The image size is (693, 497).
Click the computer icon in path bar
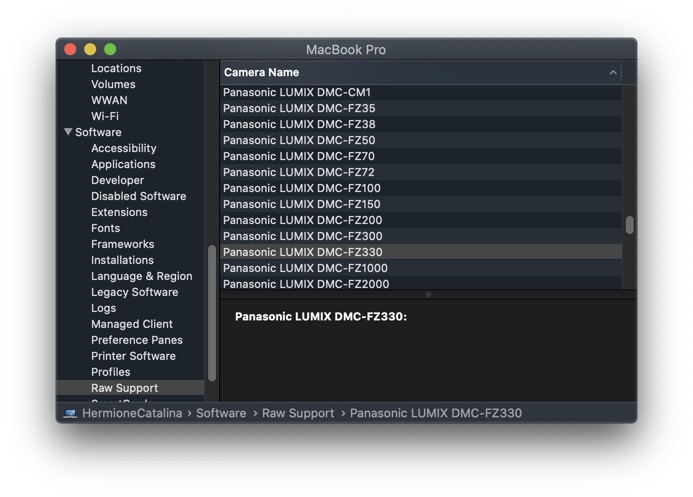coord(70,414)
